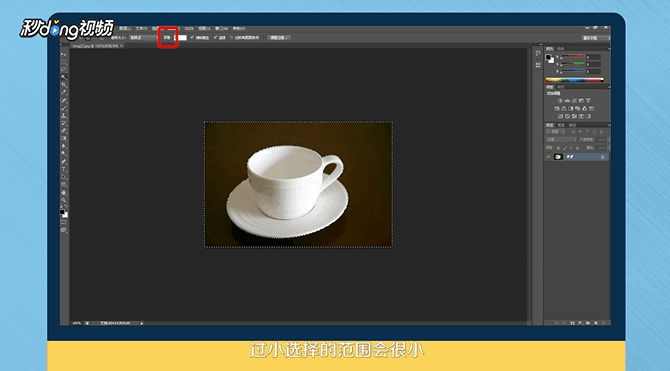Open collapsed History panel icon
This screenshot has height=371, width=670.
click(x=538, y=53)
